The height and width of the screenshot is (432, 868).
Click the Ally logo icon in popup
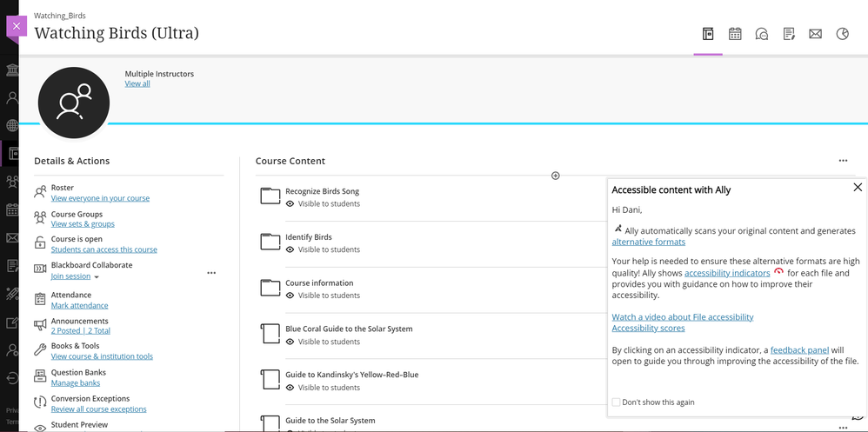coord(618,229)
